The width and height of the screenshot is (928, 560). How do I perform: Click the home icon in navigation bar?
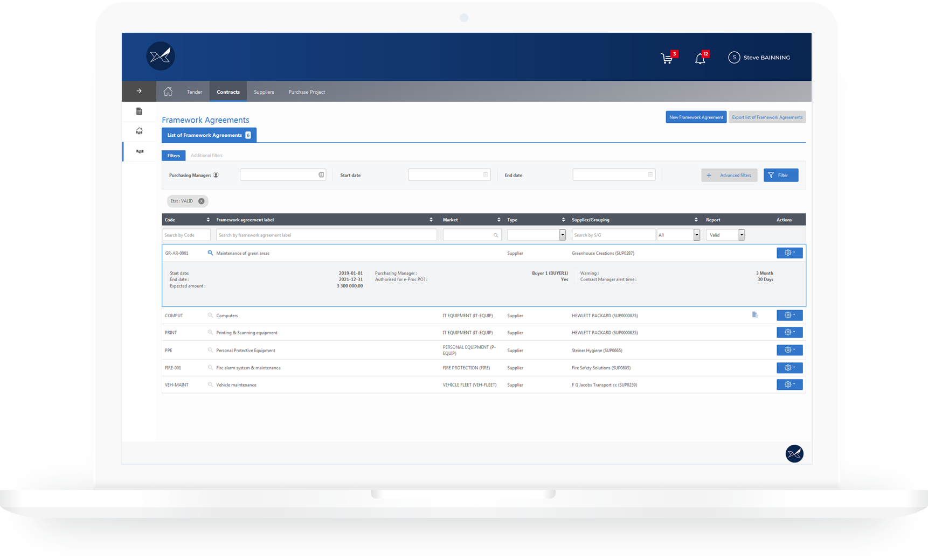[x=168, y=92]
